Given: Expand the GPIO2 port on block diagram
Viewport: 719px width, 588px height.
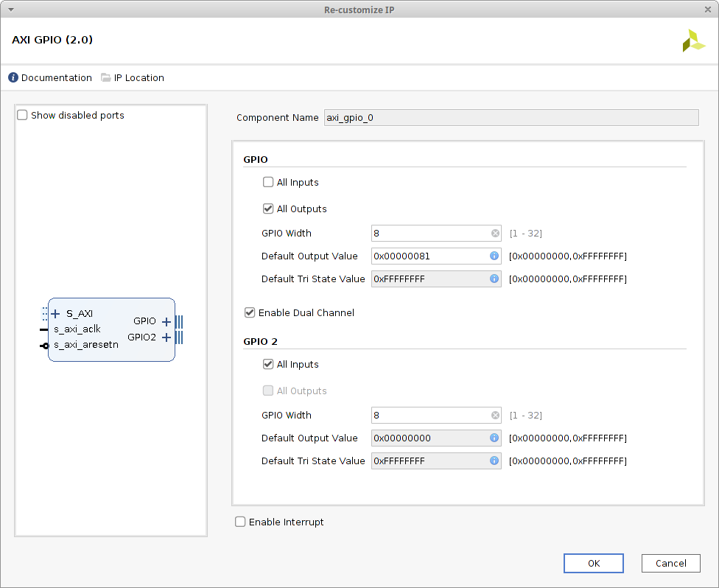Looking at the screenshot, I should (166, 337).
